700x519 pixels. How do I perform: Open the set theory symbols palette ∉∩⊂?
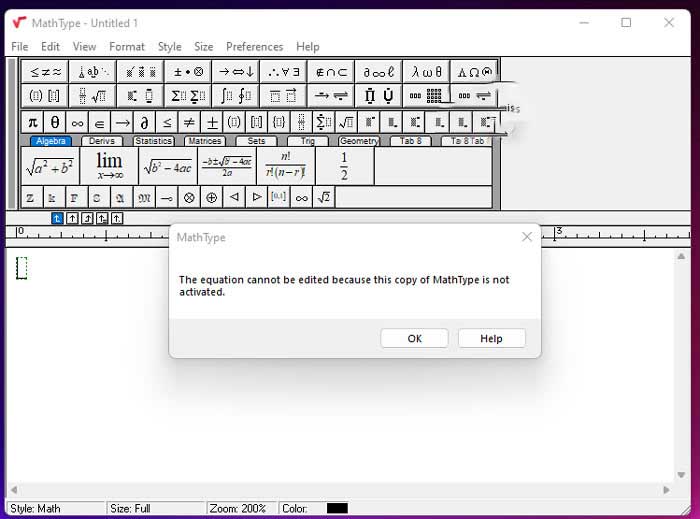click(x=331, y=72)
